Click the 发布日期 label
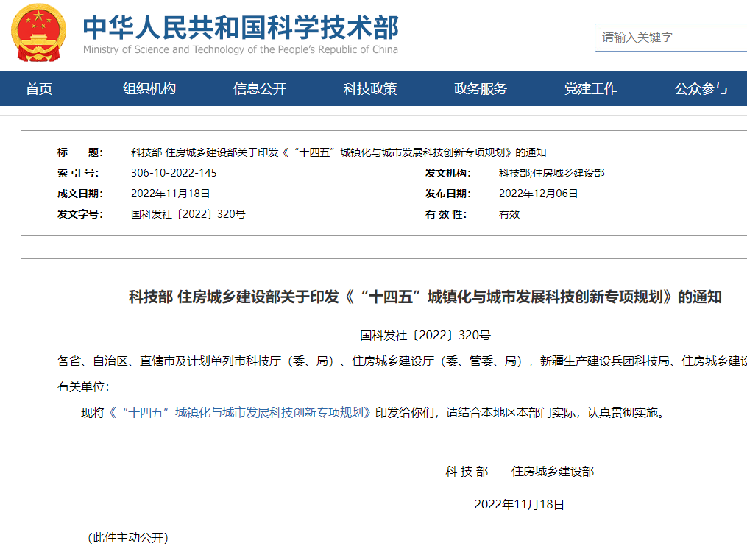 point(447,194)
